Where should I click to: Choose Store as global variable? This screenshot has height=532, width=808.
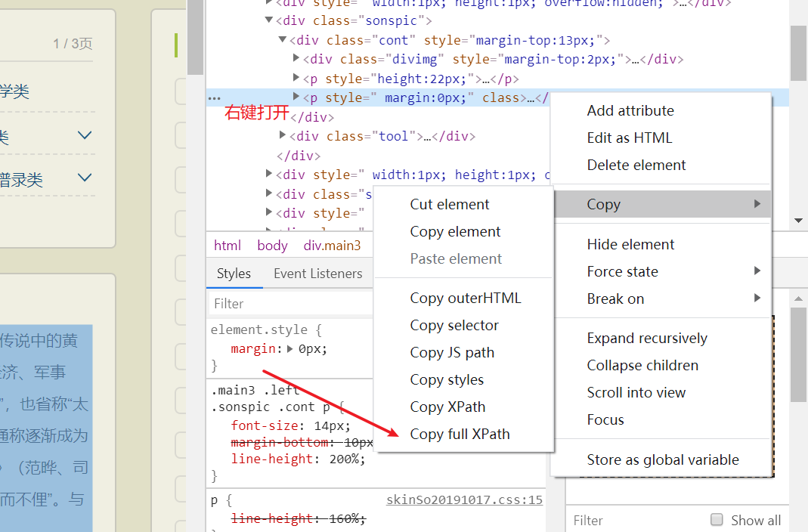pyautogui.click(x=663, y=459)
